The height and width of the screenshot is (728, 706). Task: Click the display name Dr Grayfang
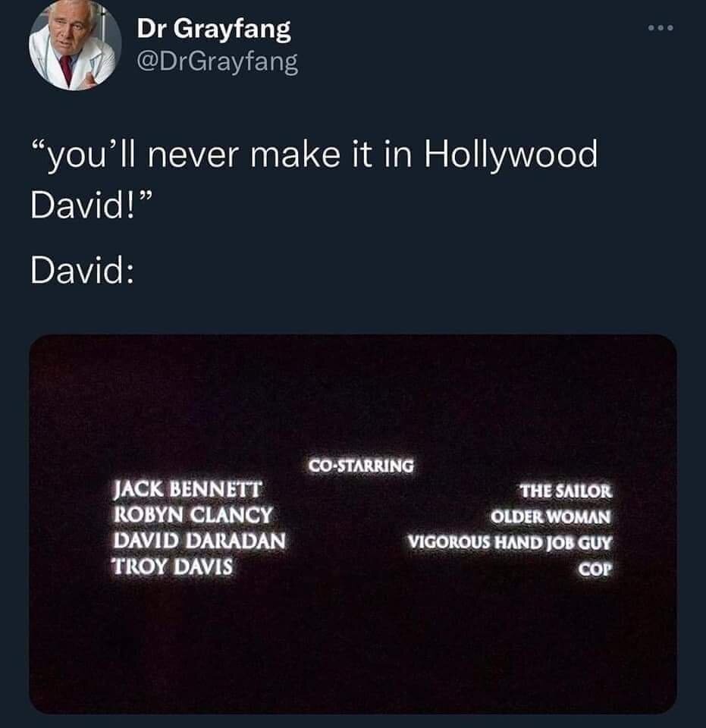coord(214,30)
